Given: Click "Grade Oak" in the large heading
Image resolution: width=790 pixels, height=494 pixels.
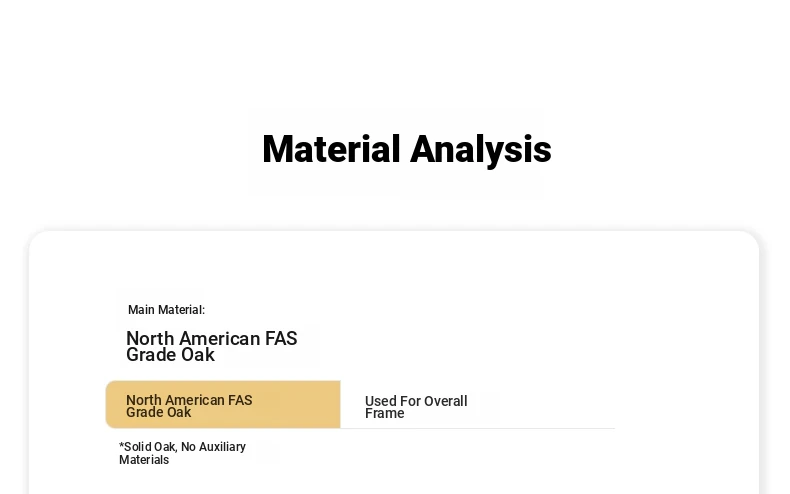Looking at the screenshot, I should coord(170,355).
